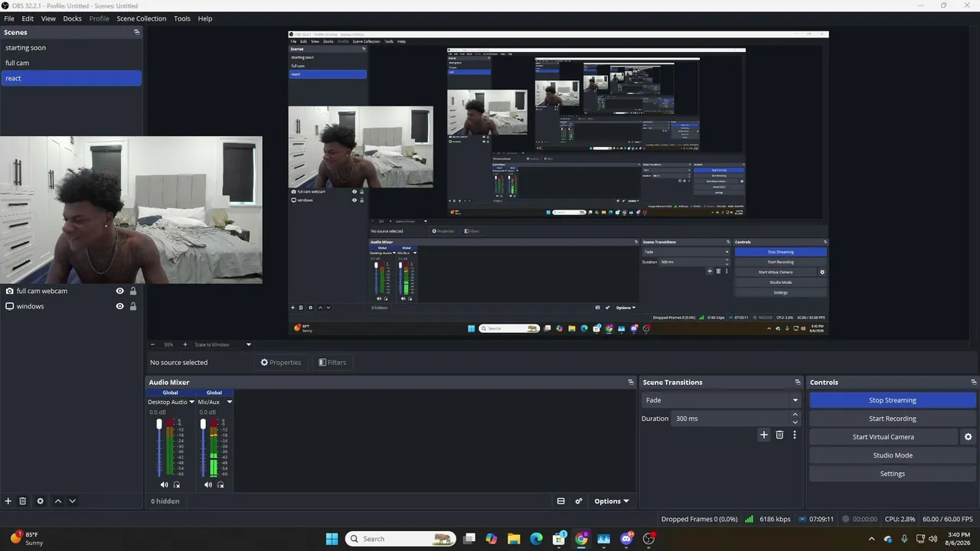Add a new source with plus icon
This screenshot has width=980, height=551.
(x=8, y=501)
